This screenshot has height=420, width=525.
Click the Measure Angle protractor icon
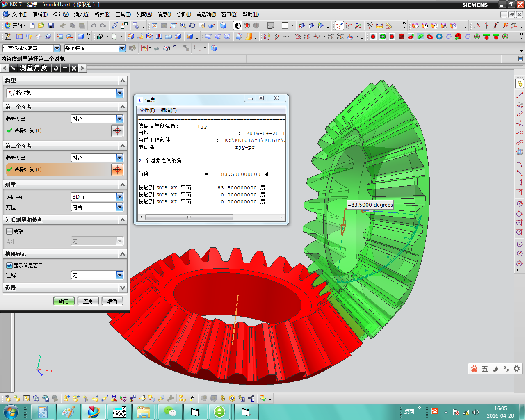click(389, 25)
